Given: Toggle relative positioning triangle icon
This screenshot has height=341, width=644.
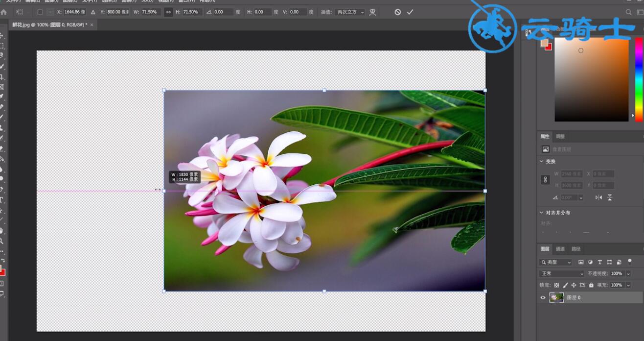Looking at the screenshot, I should tap(93, 12).
